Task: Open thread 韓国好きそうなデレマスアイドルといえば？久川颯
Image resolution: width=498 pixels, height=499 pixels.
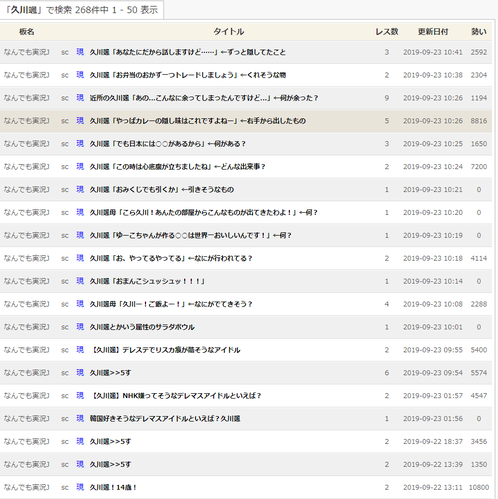Action: pos(165,419)
